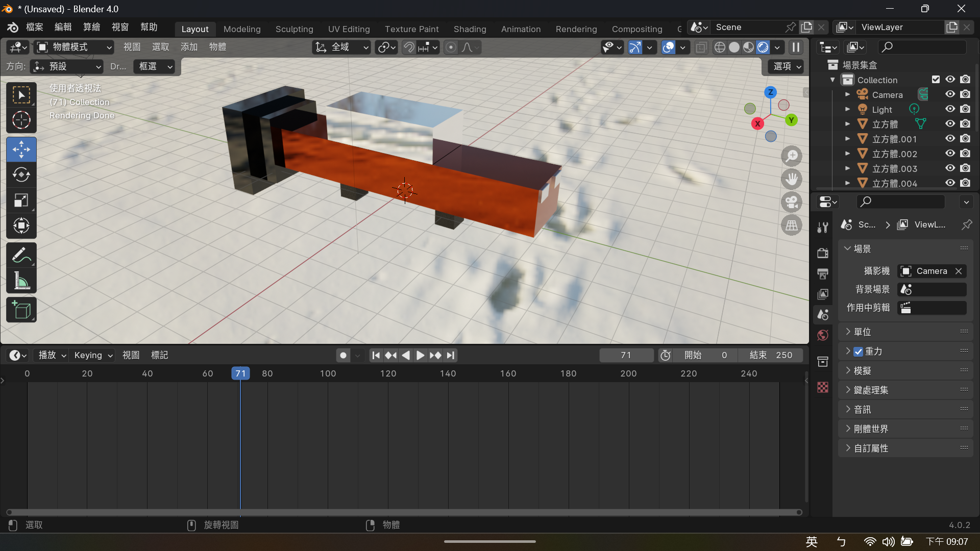
Task: Uncheck Collection exclude checkbox
Action: 936,80
